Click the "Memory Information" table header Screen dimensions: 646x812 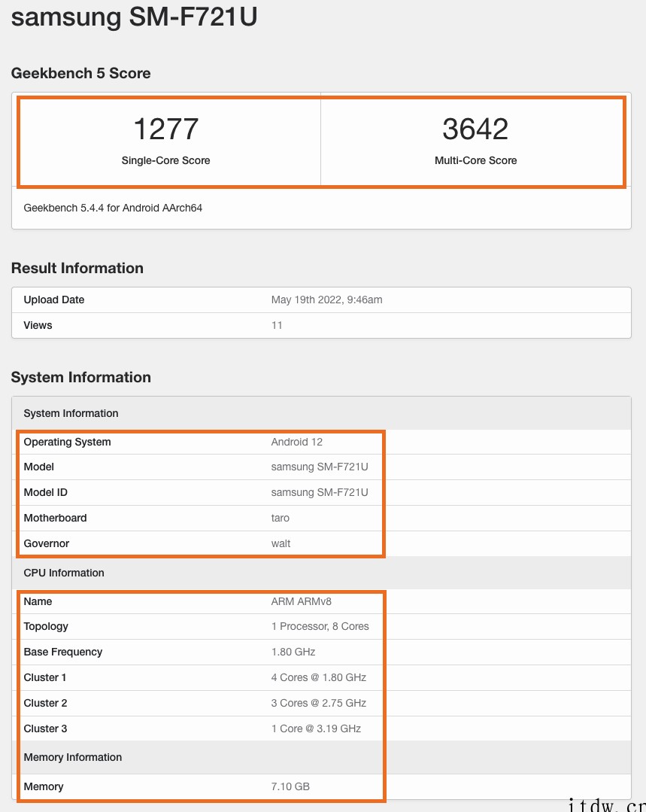click(72, 757)
